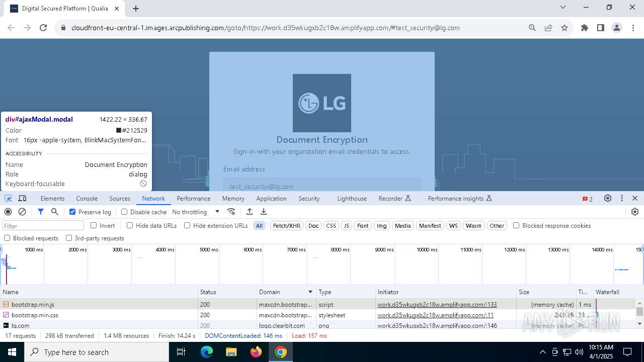Open the No throttling dropdown
The width and height of the screenshot is (644, 362).
click(x=196, y=212)
